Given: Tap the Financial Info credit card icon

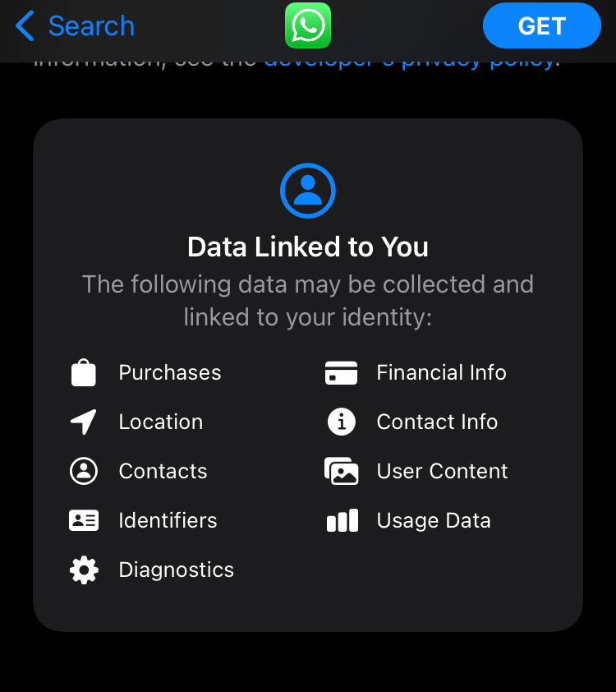Looking at the screenshot, I should (342, 373).
